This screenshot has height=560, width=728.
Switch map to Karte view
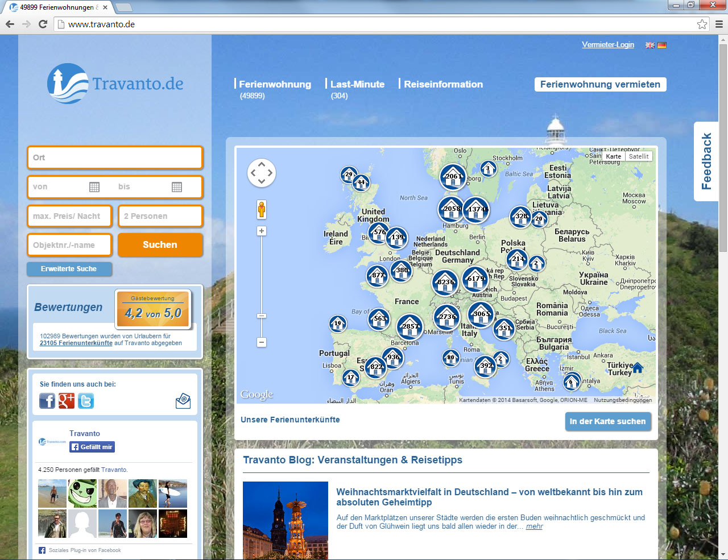(613, 156)
